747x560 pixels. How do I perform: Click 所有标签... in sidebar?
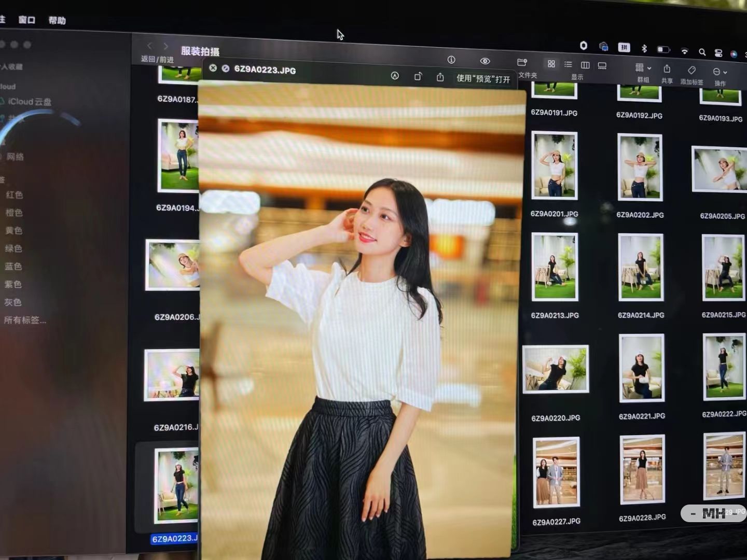click(x=25, y=320)
